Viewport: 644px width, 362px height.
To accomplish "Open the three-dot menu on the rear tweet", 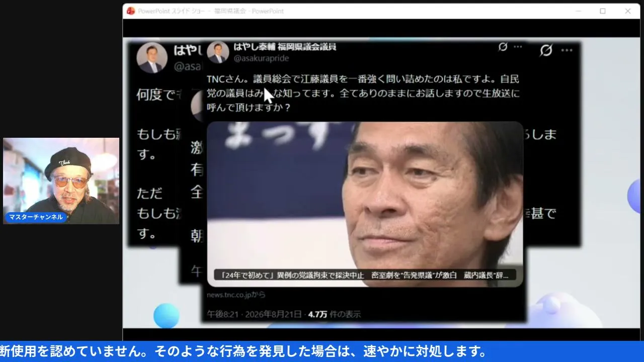I will pyautogui.click(x=567, y=50).
